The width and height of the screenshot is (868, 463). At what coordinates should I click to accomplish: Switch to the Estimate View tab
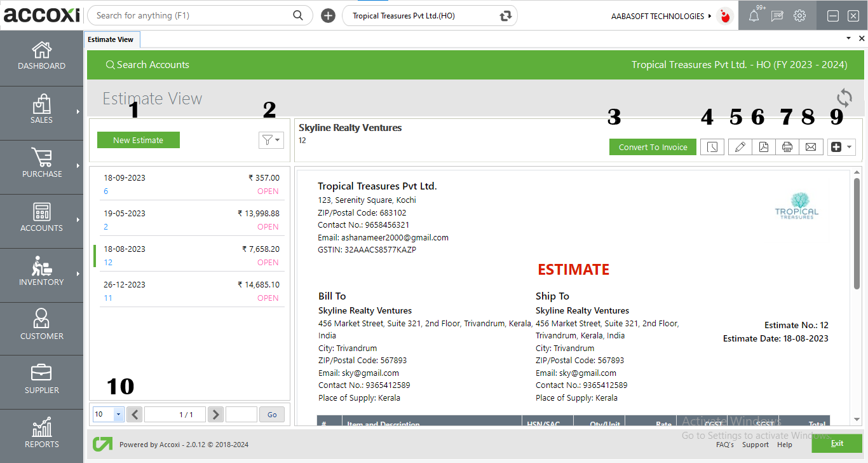112,39
